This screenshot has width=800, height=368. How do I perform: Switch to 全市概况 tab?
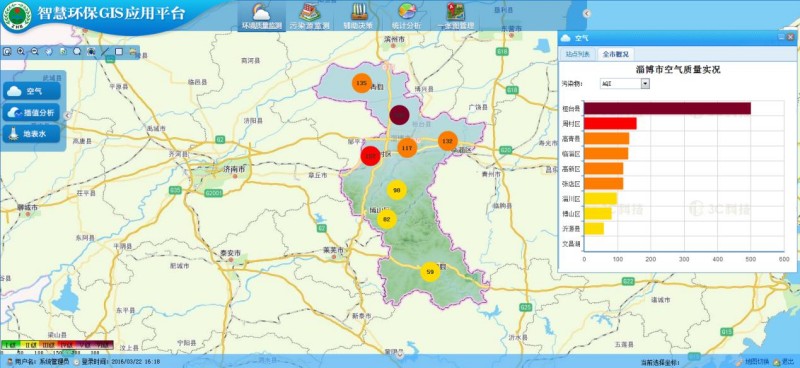[615, 54]
